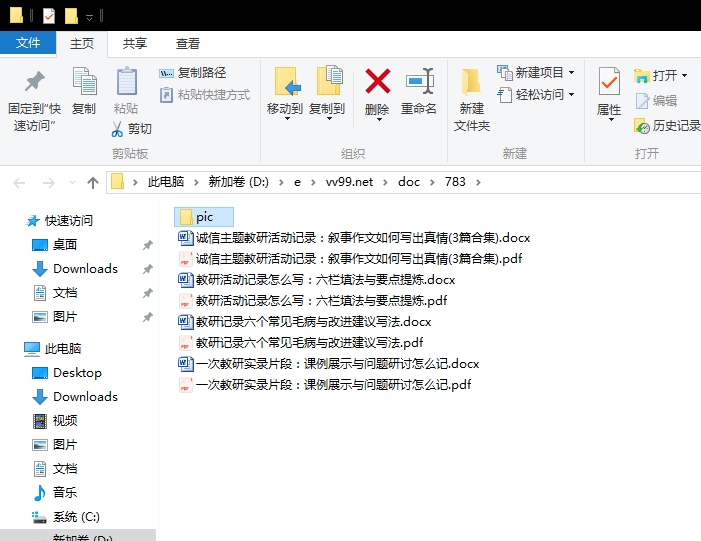Select 一次教研实录片段 pdf file
The width and height of the screenshot is (701, 541).
pos(325,385)
